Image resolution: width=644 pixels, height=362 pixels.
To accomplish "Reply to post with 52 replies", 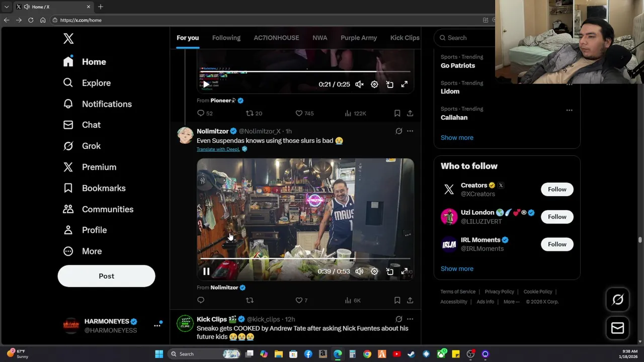I will click(205, 113).
